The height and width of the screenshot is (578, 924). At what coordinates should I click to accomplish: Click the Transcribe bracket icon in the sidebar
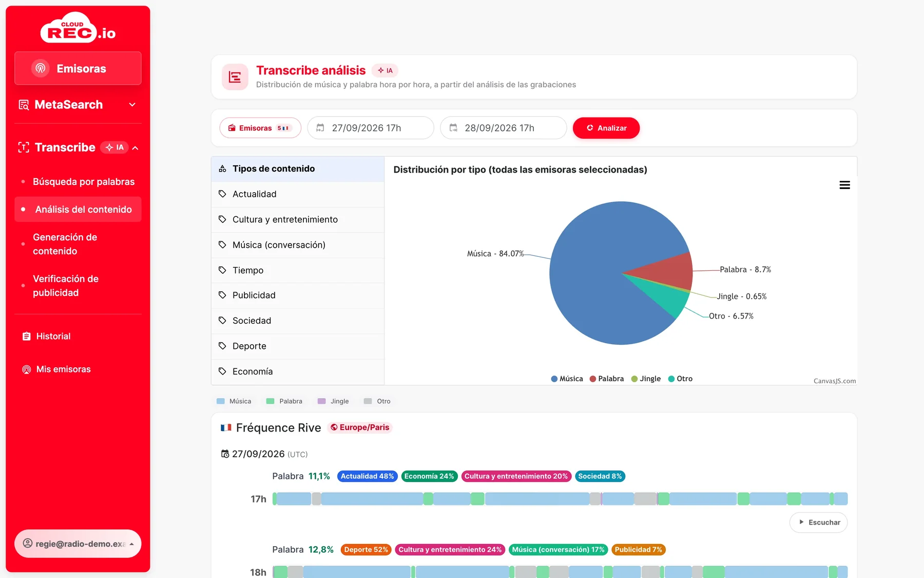coord(24,147)
